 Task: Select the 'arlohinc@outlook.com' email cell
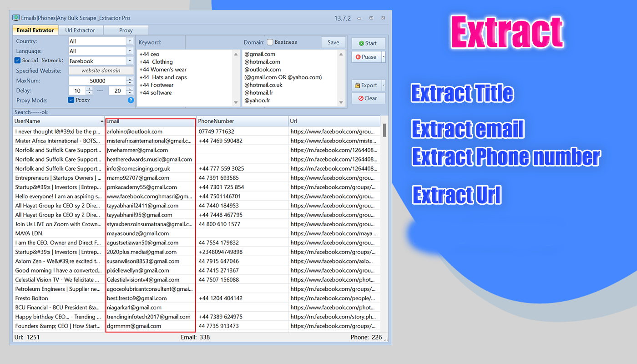[x=151, y=131]
